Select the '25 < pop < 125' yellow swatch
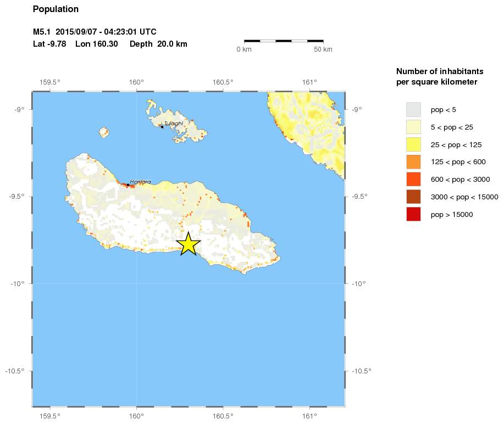504x424 pixels. point(413,144)
